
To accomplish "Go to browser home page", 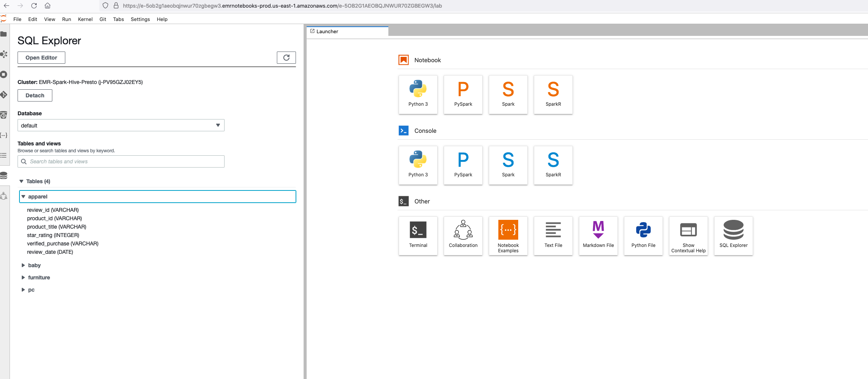I will tap(47, 6).
